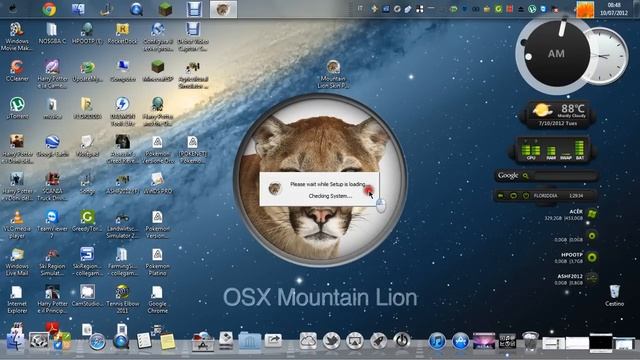Open the GreedyTorrent shortcut

point(87,221)
